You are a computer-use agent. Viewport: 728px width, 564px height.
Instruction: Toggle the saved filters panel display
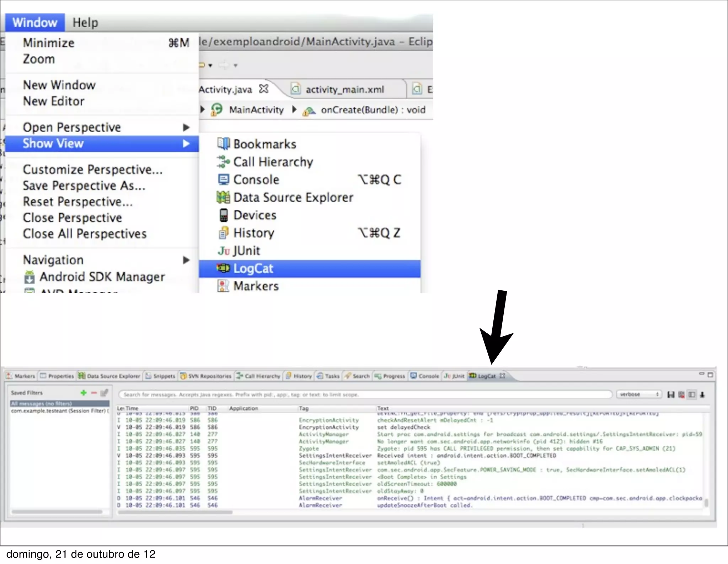point(692,394)
